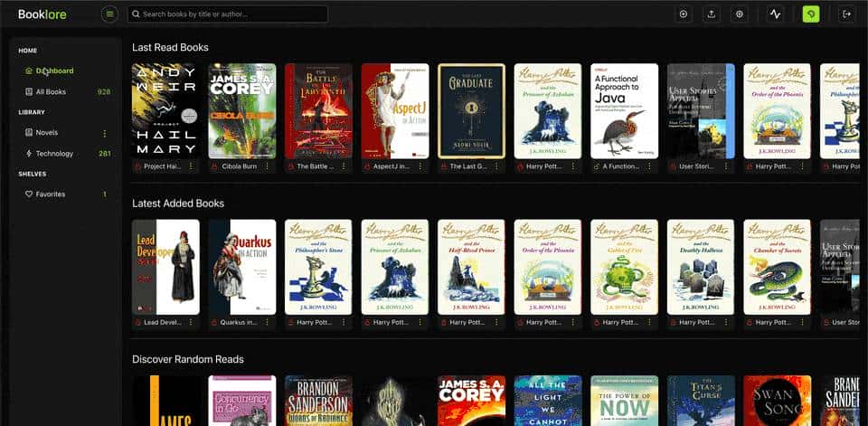Click the Discover Random Reads heading
Screen dimensions: 868x426
[x=188, y=360]
